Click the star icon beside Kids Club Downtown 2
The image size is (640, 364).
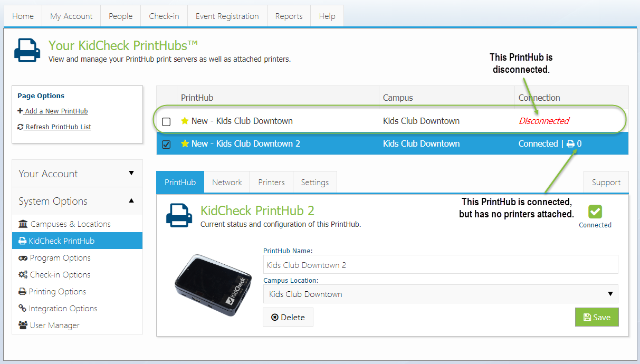(185, 143)
